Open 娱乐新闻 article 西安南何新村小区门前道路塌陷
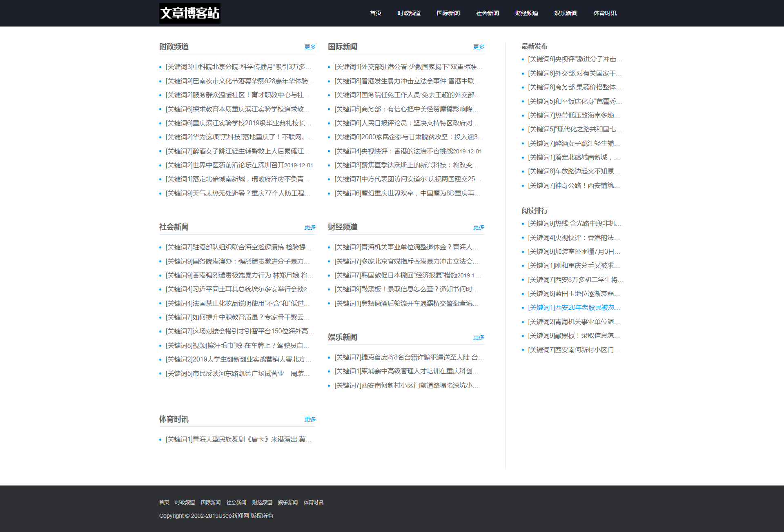This screenshot has height=532, width=784. click(x=407, y=386)
